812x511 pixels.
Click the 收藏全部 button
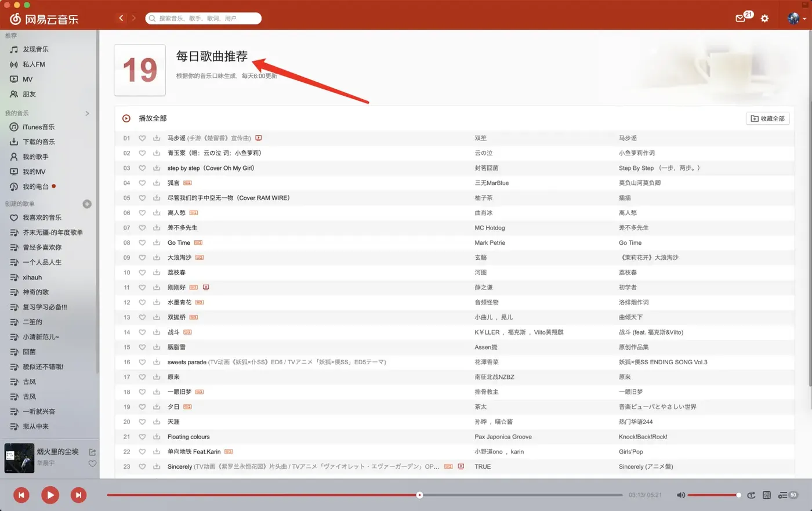(x=767, y=118)
